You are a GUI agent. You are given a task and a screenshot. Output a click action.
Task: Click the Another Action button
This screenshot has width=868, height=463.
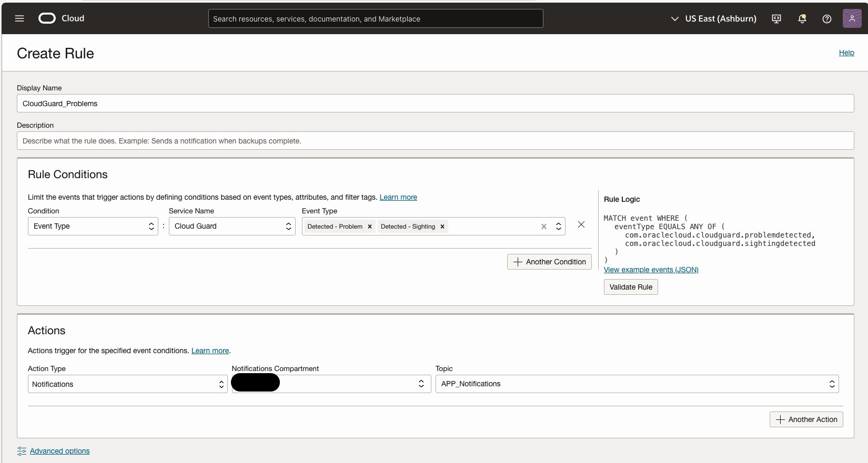(x=806, y=419)
